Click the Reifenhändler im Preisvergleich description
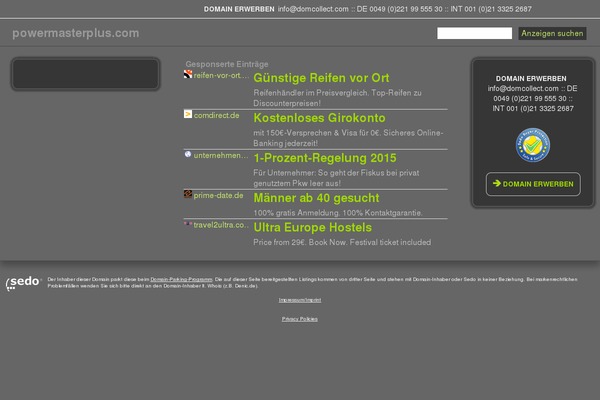Viewport: 600px width, 400px height. click(338, 98)
